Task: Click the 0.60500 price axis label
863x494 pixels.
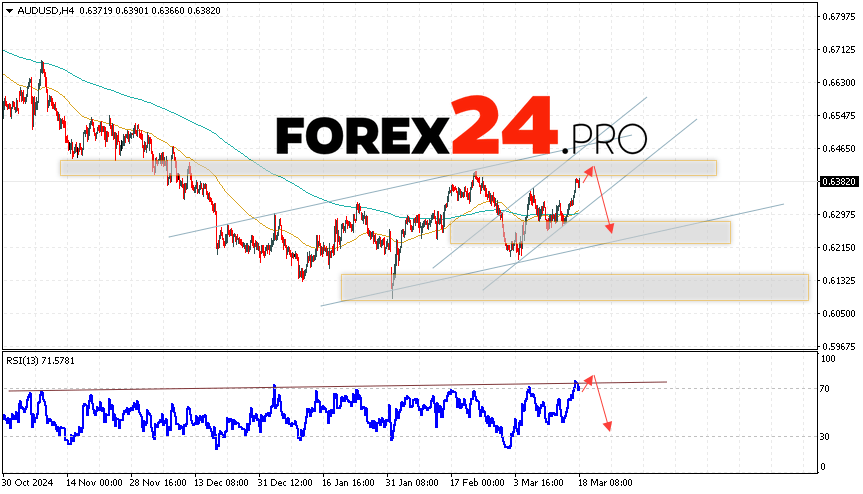Action: click(836, 313)
